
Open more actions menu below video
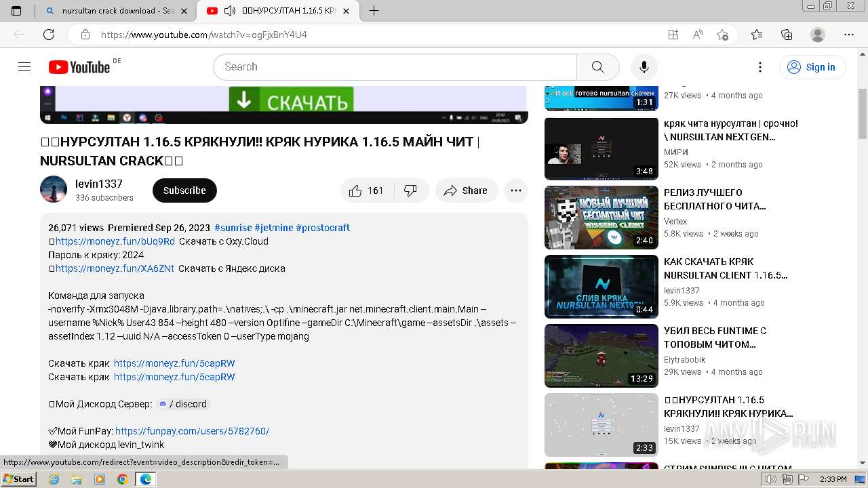(516, 190)
